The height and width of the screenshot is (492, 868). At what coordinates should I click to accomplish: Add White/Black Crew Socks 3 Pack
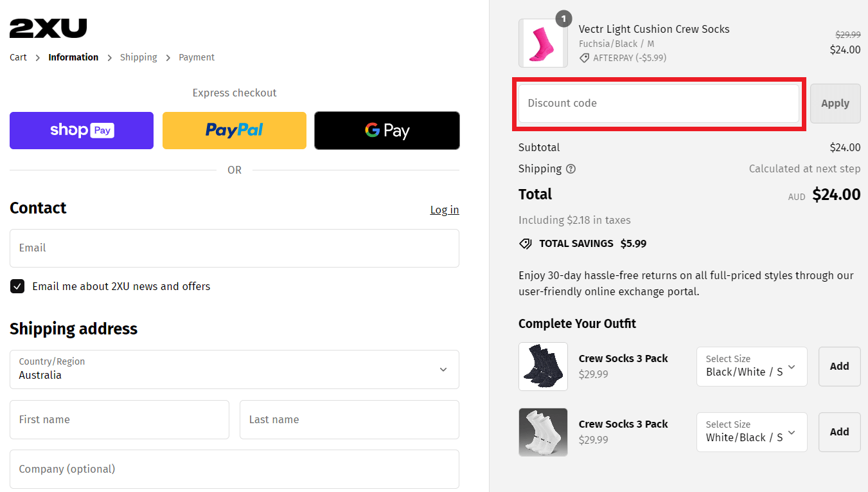839,432
